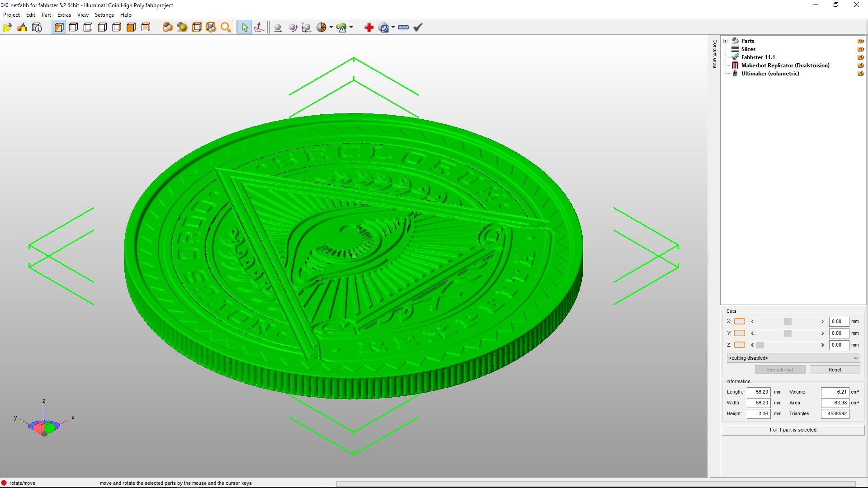Open the cut sphere icon dropdown arrow
Image resolution: width=868 pixels, height=488 pixels.
click(331, 28)
